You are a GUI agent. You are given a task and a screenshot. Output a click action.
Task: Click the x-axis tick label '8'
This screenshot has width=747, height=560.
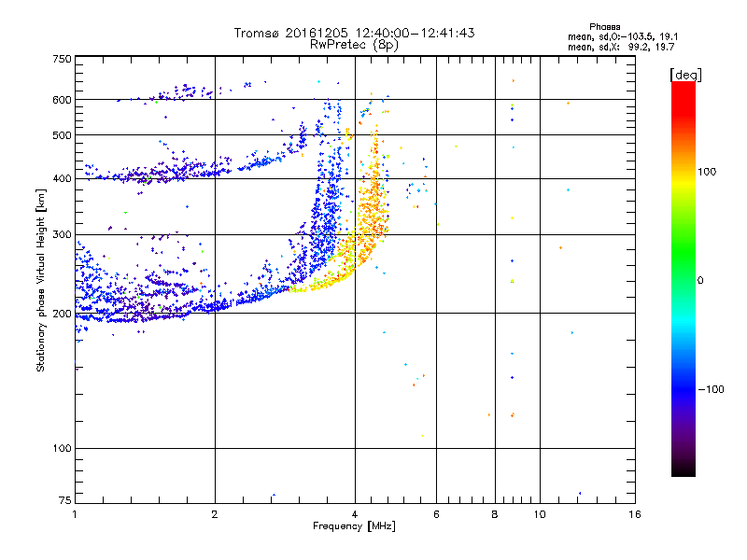(495, 514)
